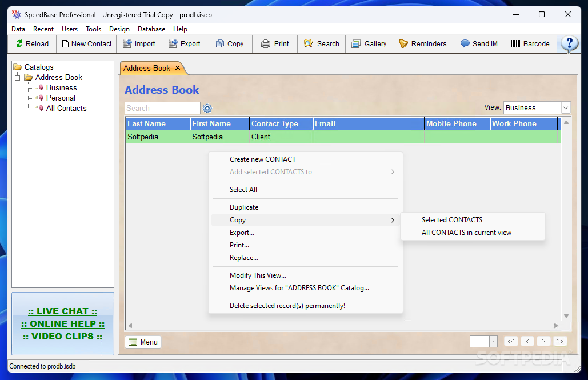This screenshot has width=588, height=380.
Task: Choose Create new CONTACT from context menu
Action: tap(305, 159)
